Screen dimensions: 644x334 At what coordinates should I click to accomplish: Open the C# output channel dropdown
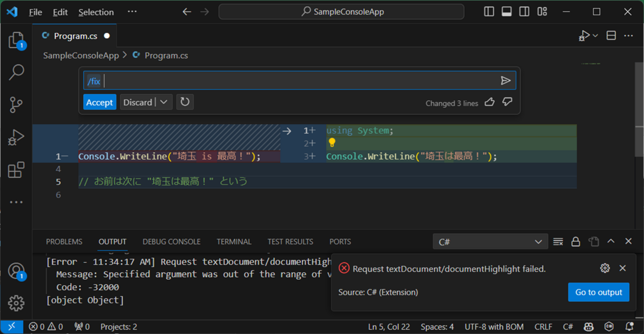click(491, 242)
